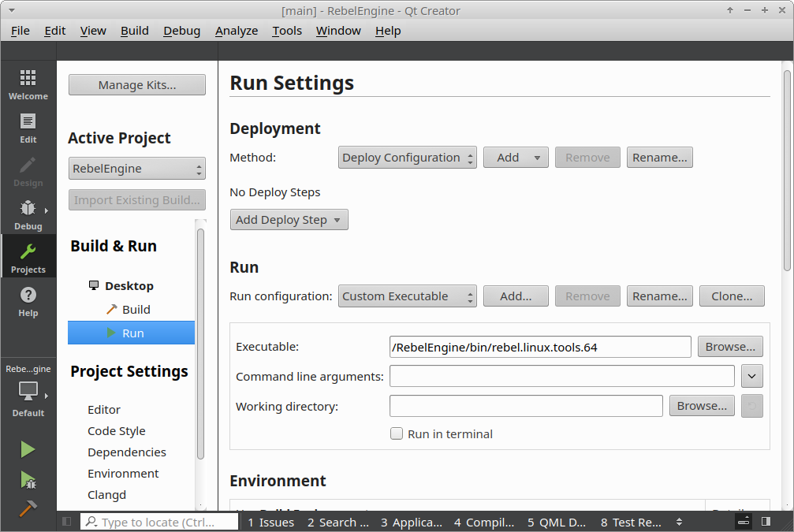Viewport: 794px width, 532px height.
Task: Build the project with hammer icon
Action: (x=28, y=508)
